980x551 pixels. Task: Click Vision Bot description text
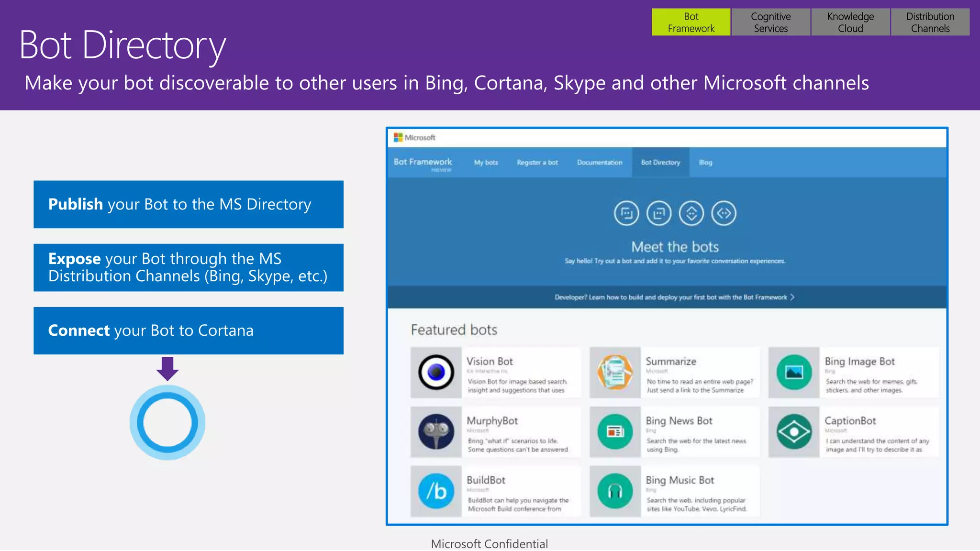517,386
